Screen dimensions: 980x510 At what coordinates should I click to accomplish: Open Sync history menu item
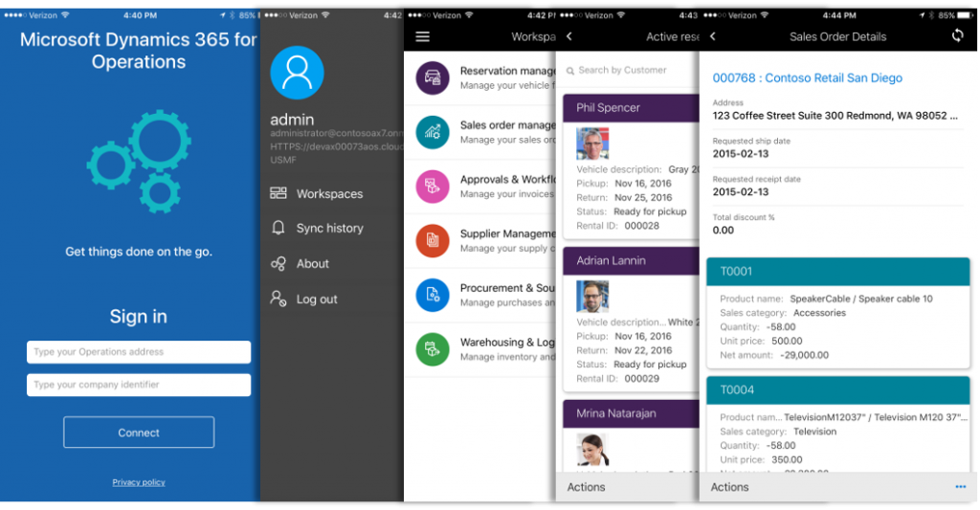click(x=329, y=228)
